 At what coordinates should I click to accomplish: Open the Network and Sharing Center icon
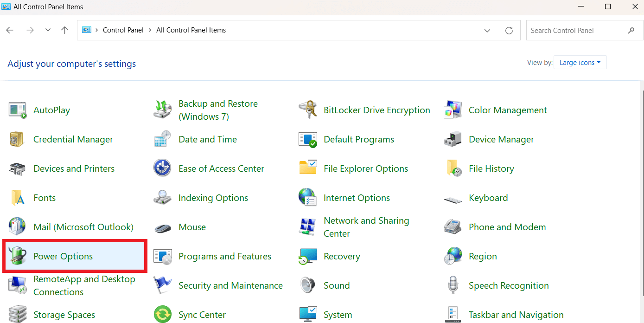coord(308,227)
